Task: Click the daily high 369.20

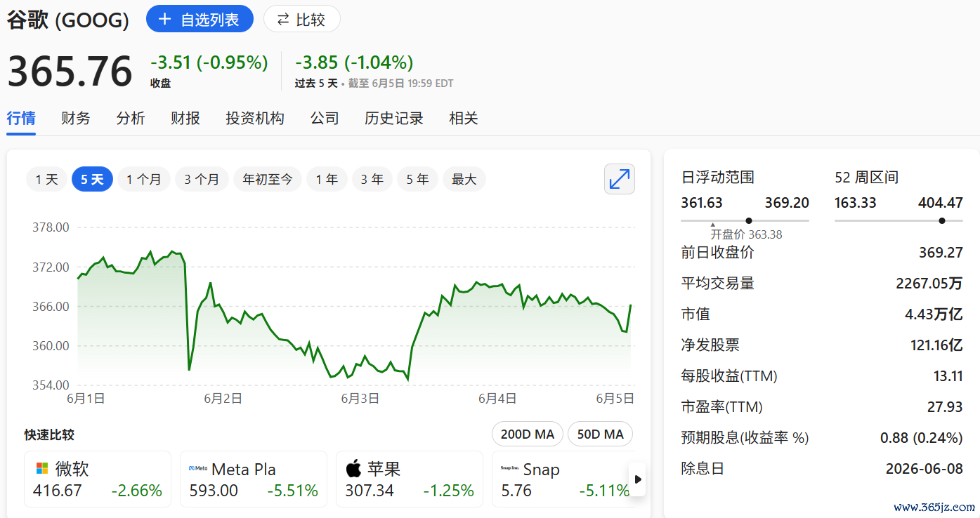Action: 787,203
